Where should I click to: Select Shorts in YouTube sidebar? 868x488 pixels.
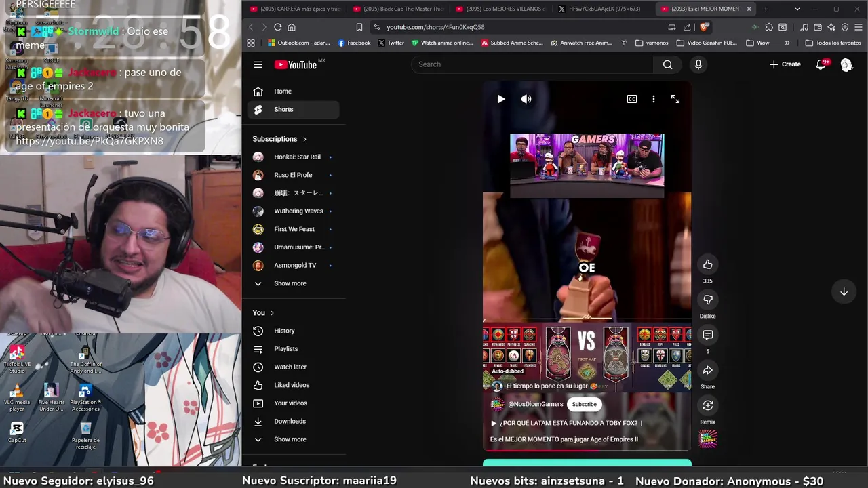tap(293, 110)
